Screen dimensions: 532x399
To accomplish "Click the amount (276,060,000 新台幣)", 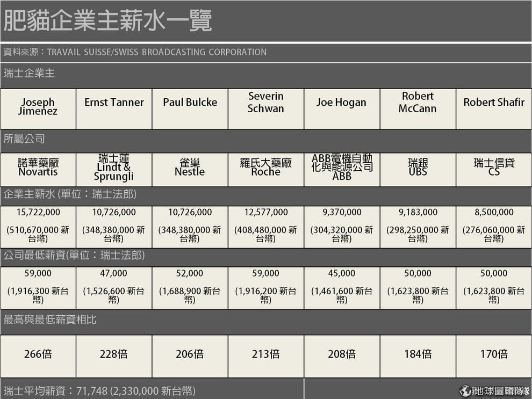I will point(494,234).
